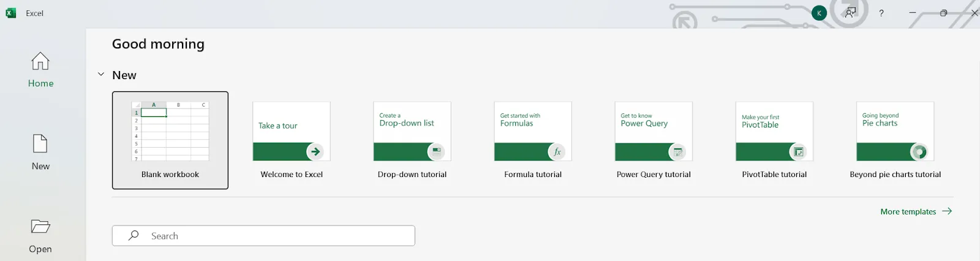The image size is (980, 261).
Task: Open the Welcome to Excel template
Action: (292, 140)
